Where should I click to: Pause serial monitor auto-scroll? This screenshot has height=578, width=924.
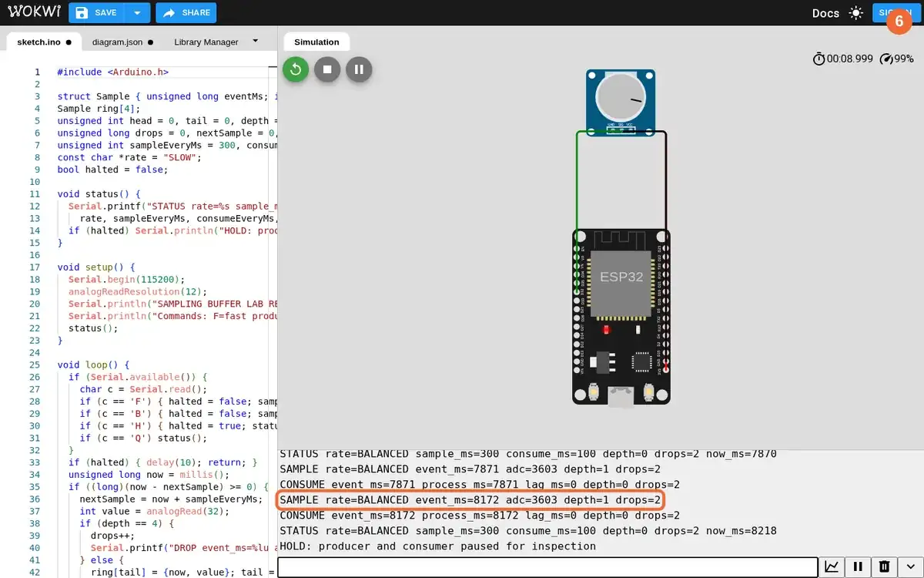point(858,567)
